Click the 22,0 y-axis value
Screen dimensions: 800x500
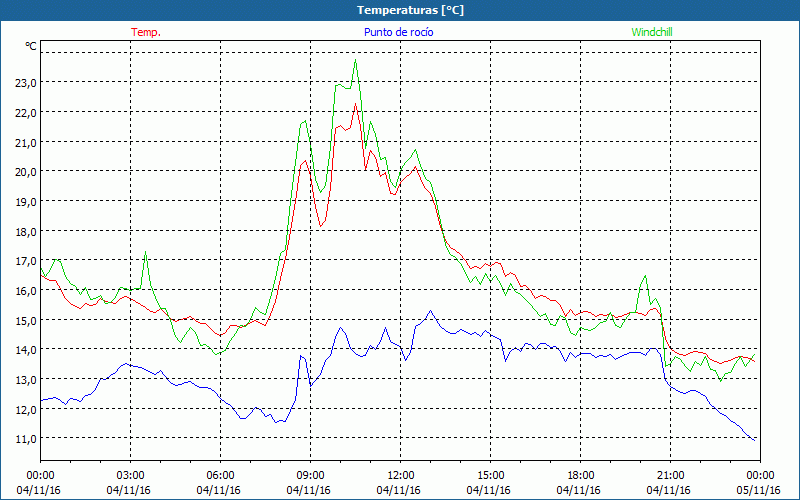tap(26, 113)
